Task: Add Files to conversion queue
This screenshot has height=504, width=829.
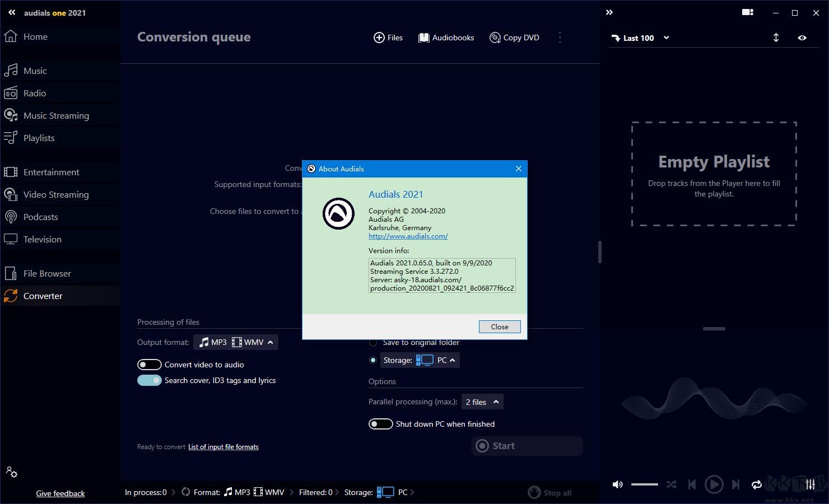Action: (388, 38)
